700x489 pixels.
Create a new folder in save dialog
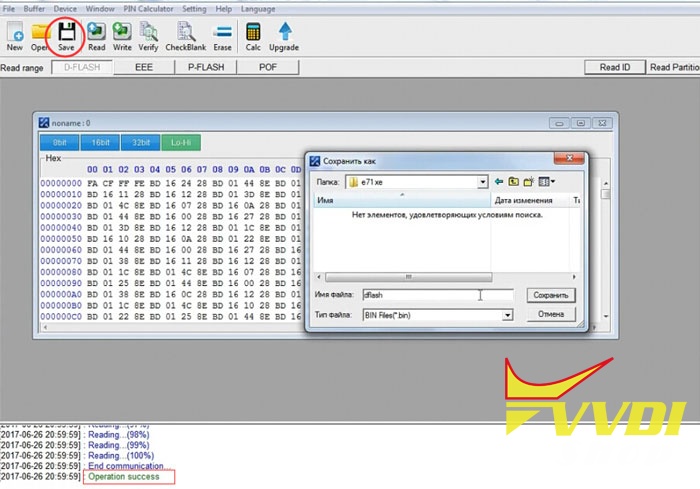(x=529, y=182)
